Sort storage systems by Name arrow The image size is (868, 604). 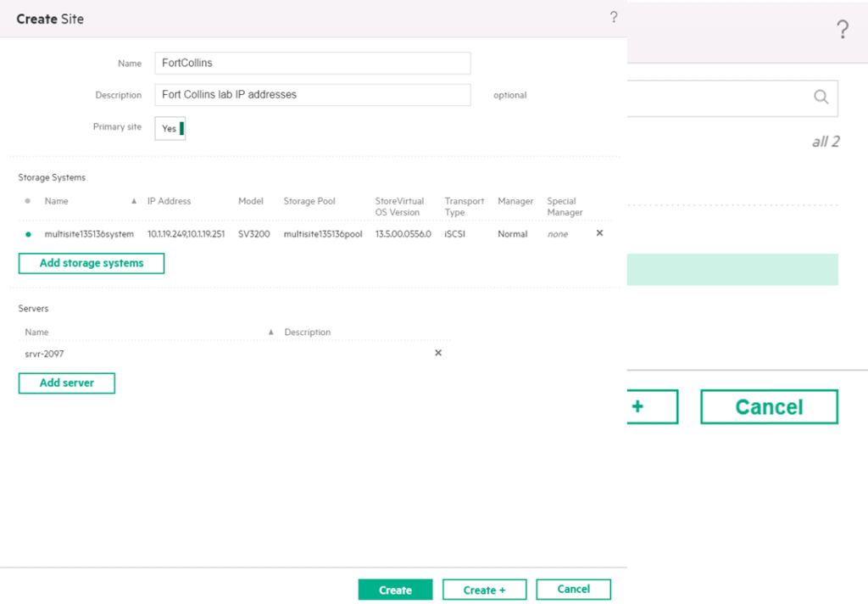point(134,201)
